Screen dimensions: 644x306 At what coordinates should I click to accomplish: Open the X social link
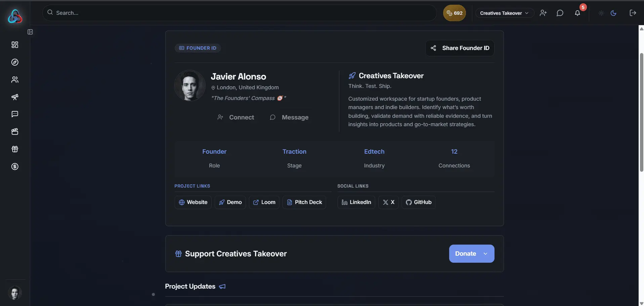389,202
